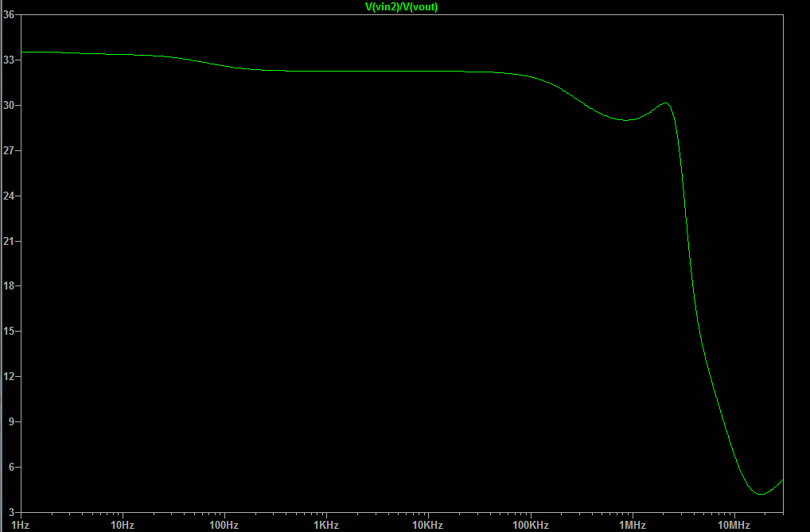Click the 21 y-axis label

[x=8, y=241]
